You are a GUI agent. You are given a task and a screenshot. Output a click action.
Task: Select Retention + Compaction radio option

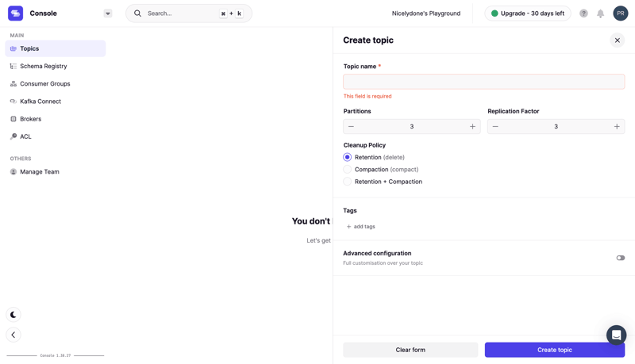point(347,181)
